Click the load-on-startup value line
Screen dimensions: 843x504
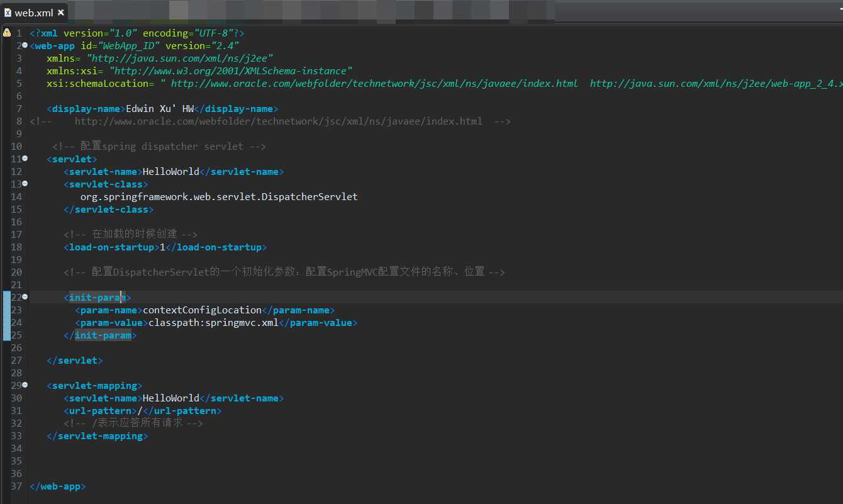[x=165, y=247]
